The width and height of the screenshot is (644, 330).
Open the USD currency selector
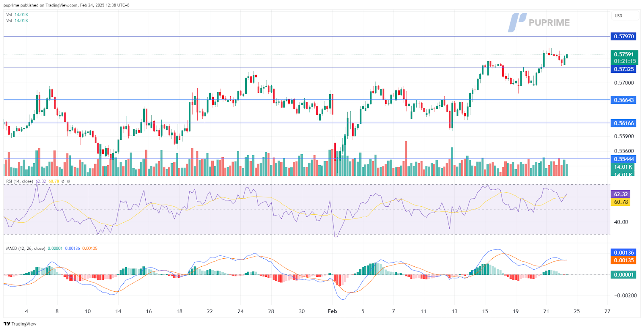625,16
